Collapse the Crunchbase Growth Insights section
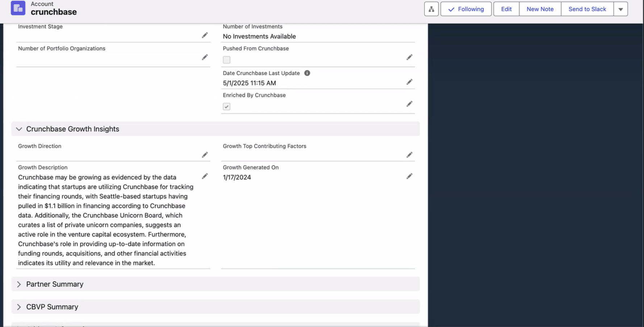This screenshot has width=644, height=327. pyautogui.click(x=216, y=129)
